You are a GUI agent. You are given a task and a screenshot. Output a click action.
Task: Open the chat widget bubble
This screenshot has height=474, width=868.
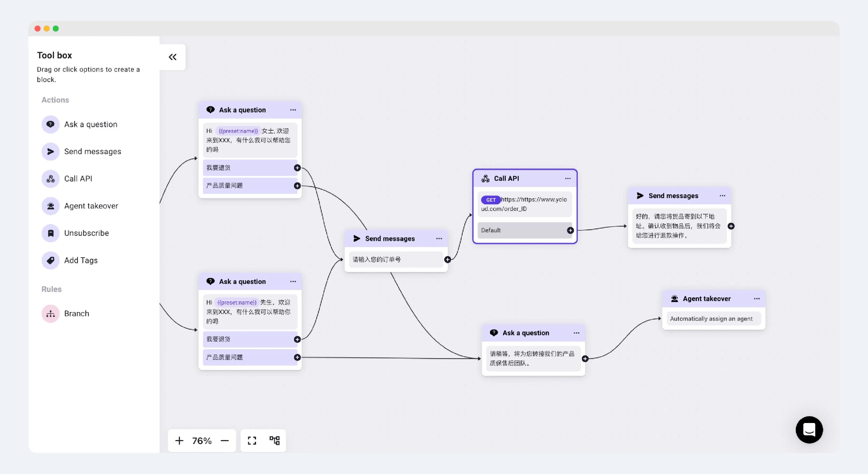point(809,430)
